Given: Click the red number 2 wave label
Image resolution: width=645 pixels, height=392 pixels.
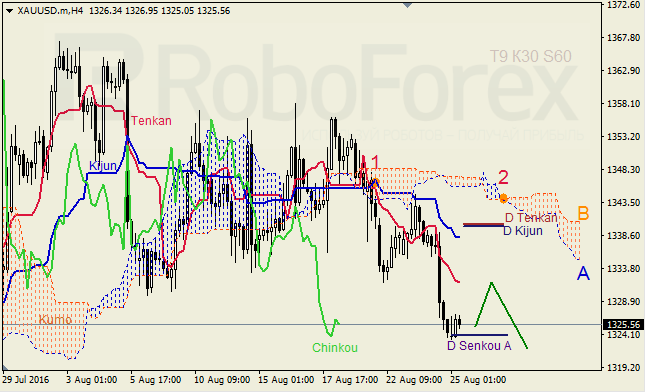Looking at the screenshot, I should [x=503, y=177].
